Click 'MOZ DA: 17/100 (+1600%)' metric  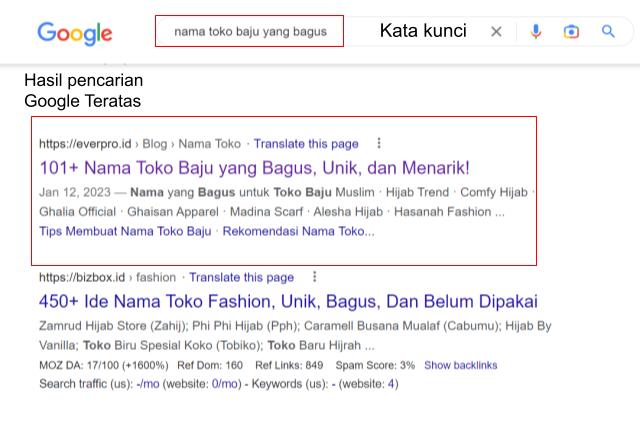[x=104, y=365]
